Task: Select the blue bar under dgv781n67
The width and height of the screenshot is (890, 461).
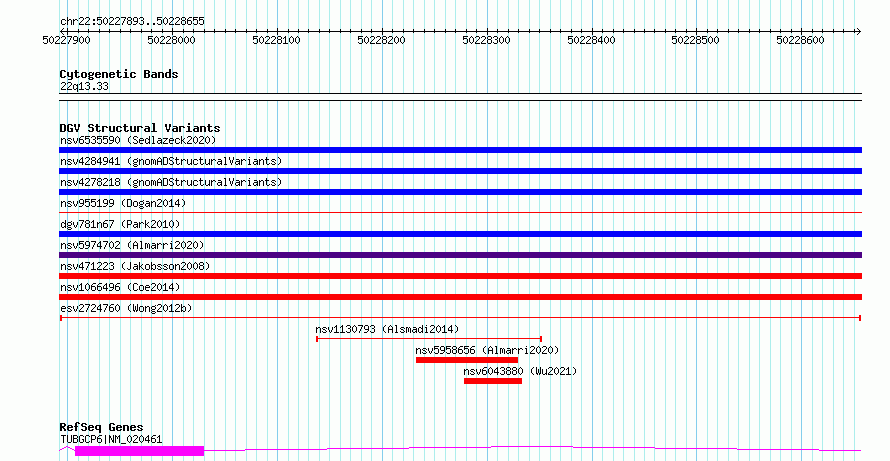Action: (460, 234)
